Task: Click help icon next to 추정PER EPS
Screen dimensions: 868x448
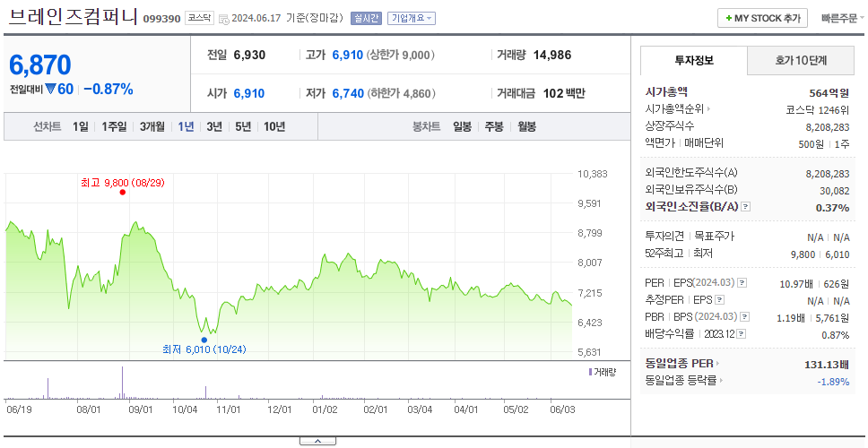Action: pos(720,300)
